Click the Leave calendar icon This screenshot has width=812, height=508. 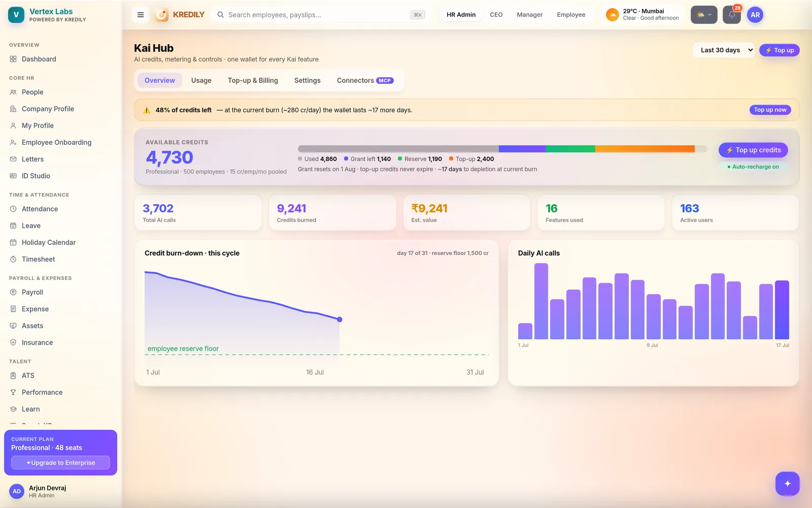point(13,226)
